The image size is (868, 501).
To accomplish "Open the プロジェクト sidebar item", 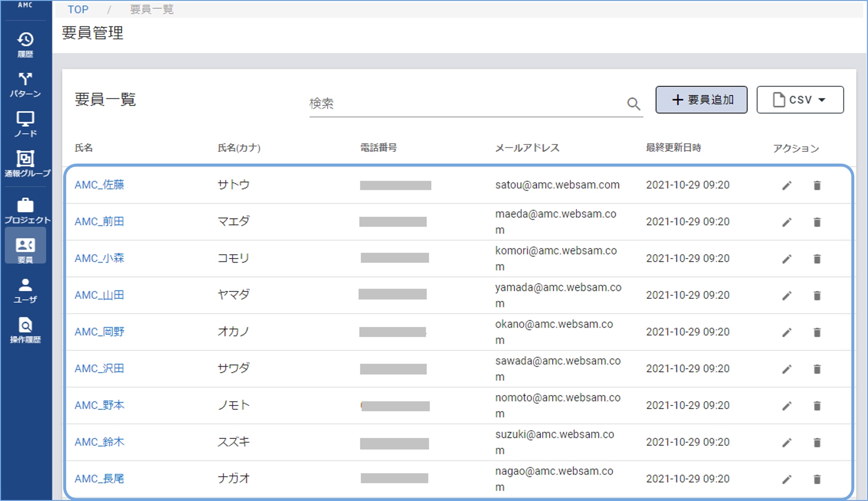I will click(x=27, y=211).
